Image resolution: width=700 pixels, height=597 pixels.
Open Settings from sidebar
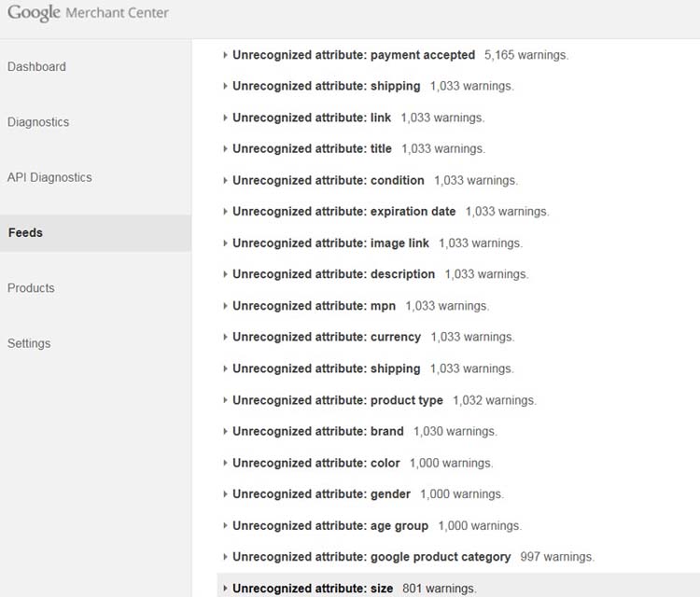point(29,343)
